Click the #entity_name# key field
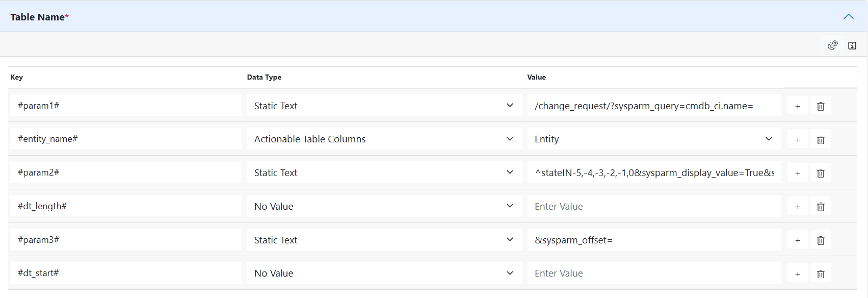 point(126,139)
